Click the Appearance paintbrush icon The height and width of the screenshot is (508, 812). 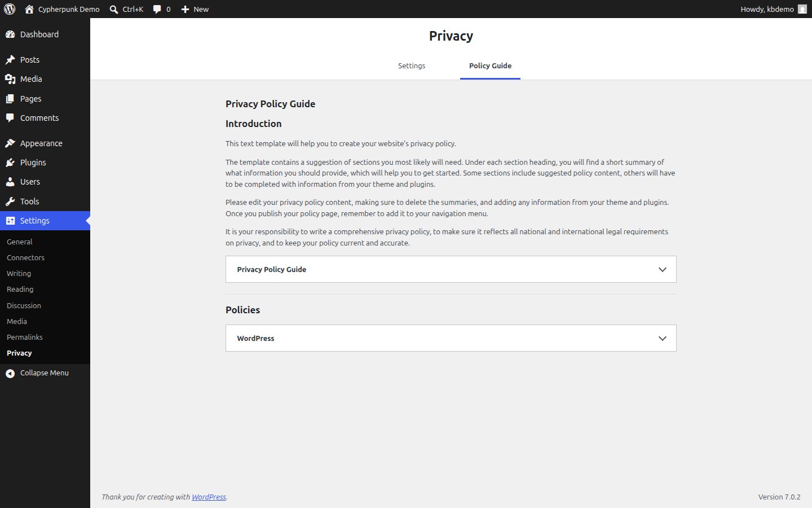point(10,143)
